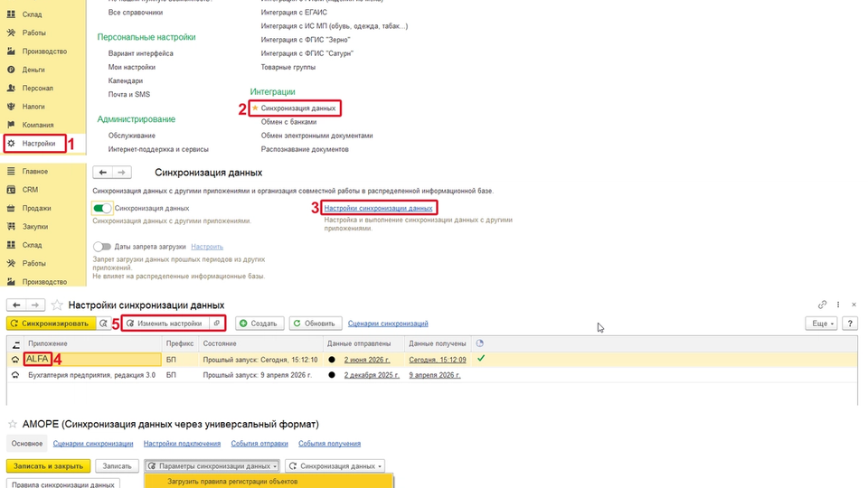Open the Почта и SMS link
Screen dimensions: 868x488
click(129, 95)
